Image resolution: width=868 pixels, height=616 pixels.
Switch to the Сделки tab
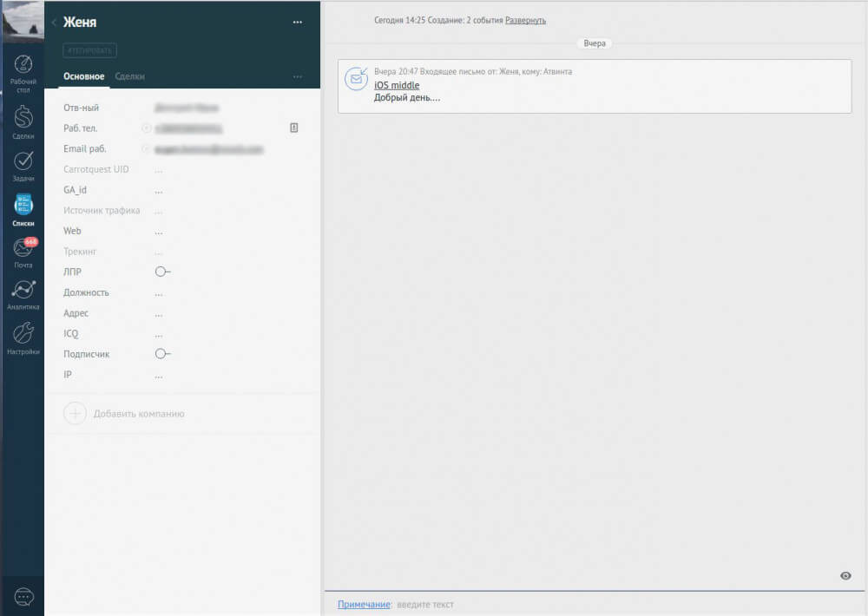(129, 76)
